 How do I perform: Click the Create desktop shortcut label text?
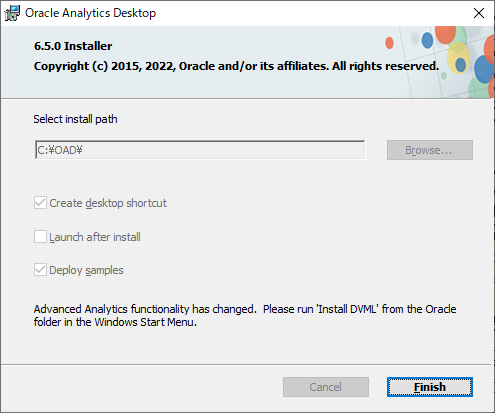pos(108,203)
